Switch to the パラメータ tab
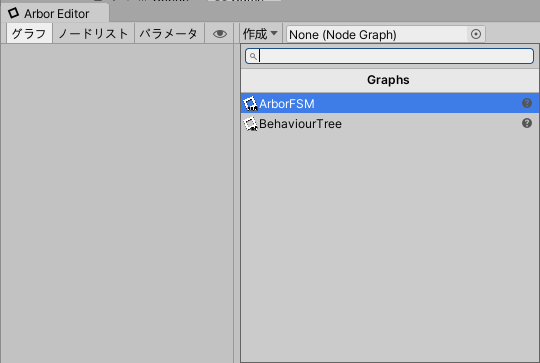 [x=169, y=34]
